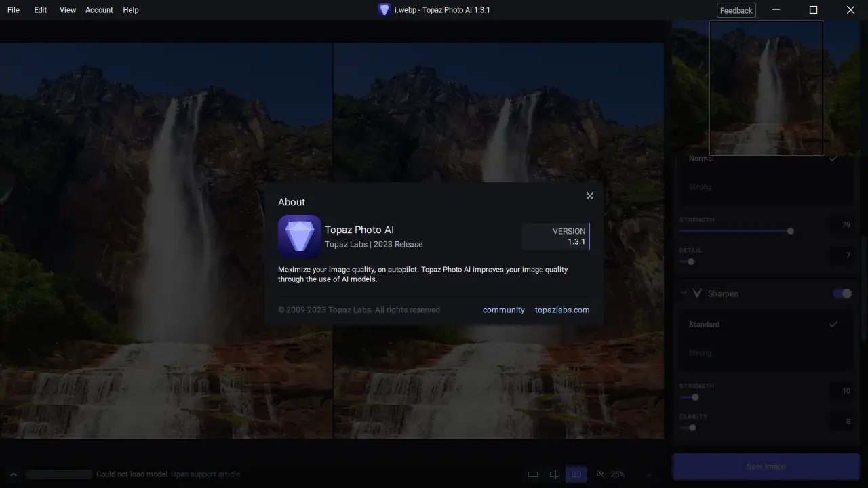Click the gem icon in the title bar
868x488 pixels.
tap(384, 9)
